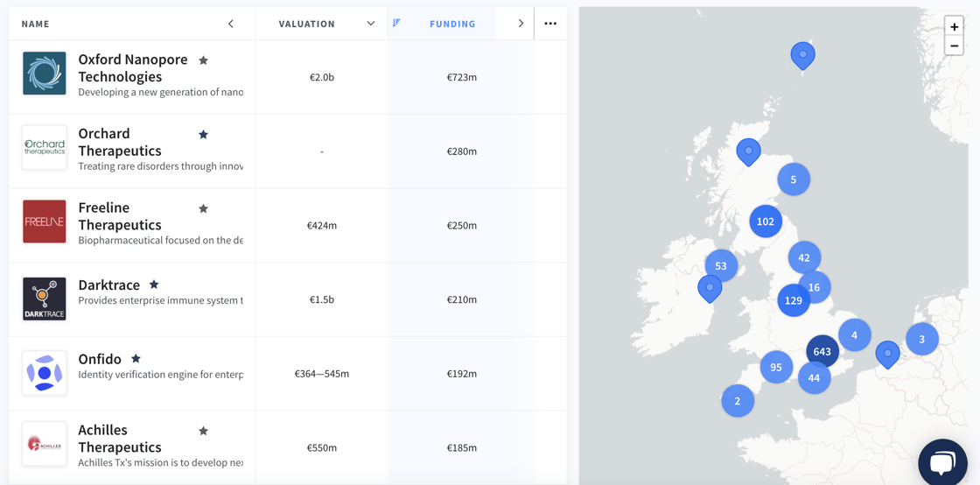Select the €192m funding value
The image size is (980, 485).
pyautogui.click(x=462, y=374)
